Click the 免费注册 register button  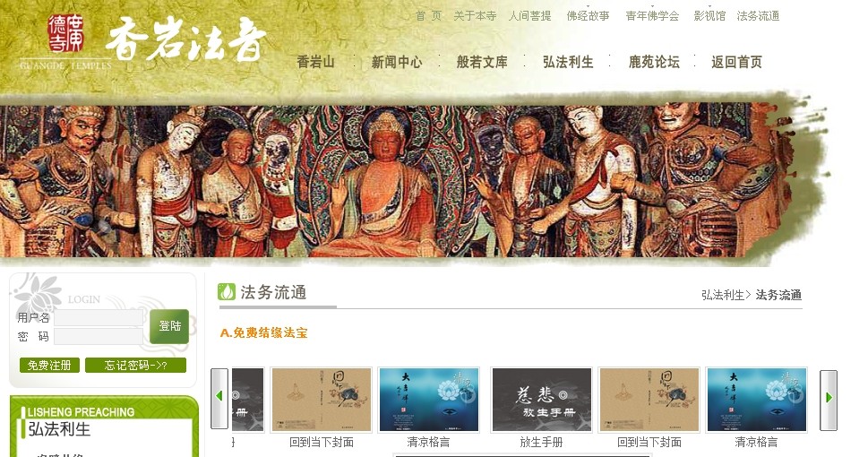pyautogui.click(x=49, y=365)
